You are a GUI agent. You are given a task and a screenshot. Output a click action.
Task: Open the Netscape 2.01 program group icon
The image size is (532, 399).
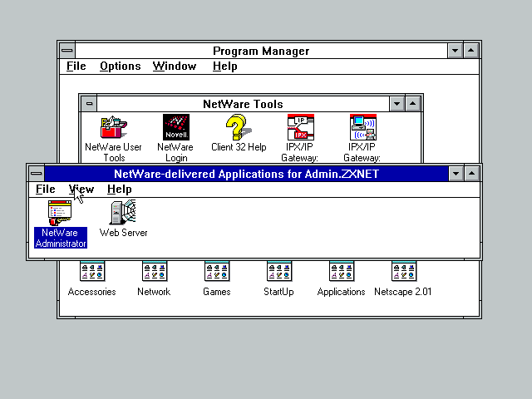click(404, 271)
